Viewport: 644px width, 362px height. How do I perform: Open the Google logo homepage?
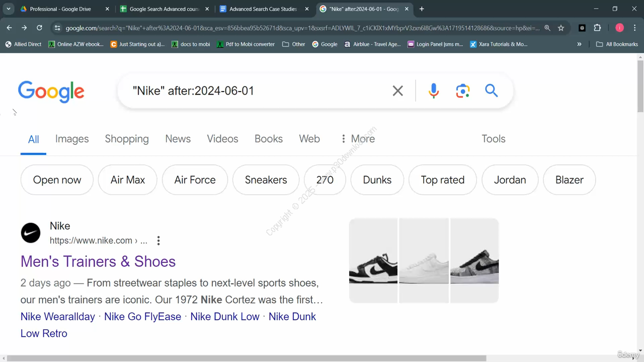(51, 92)
